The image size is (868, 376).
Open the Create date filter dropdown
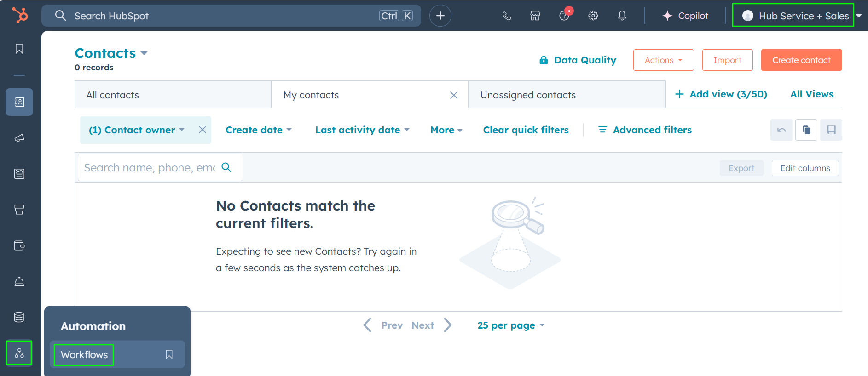259,130
